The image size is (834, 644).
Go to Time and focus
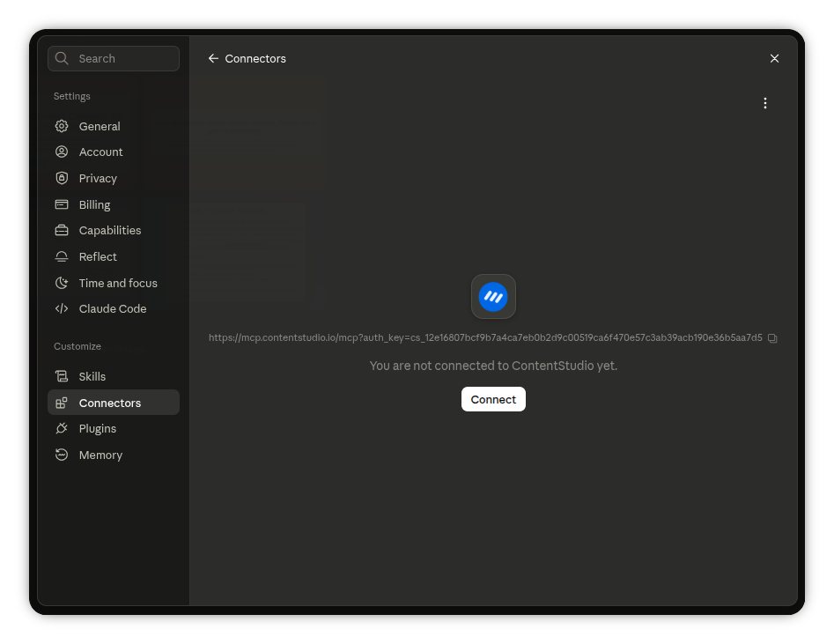tap(114, 283)
